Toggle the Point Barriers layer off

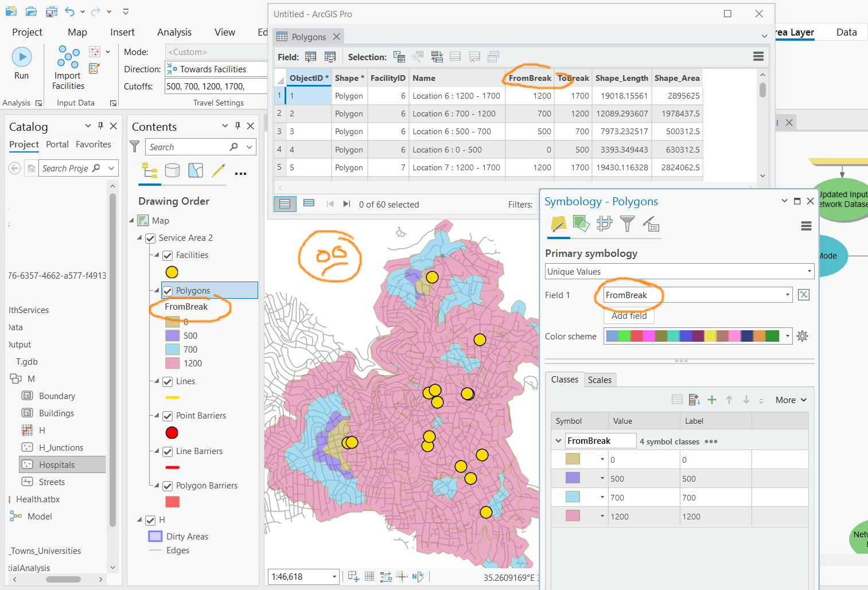[x=167, y=416]
